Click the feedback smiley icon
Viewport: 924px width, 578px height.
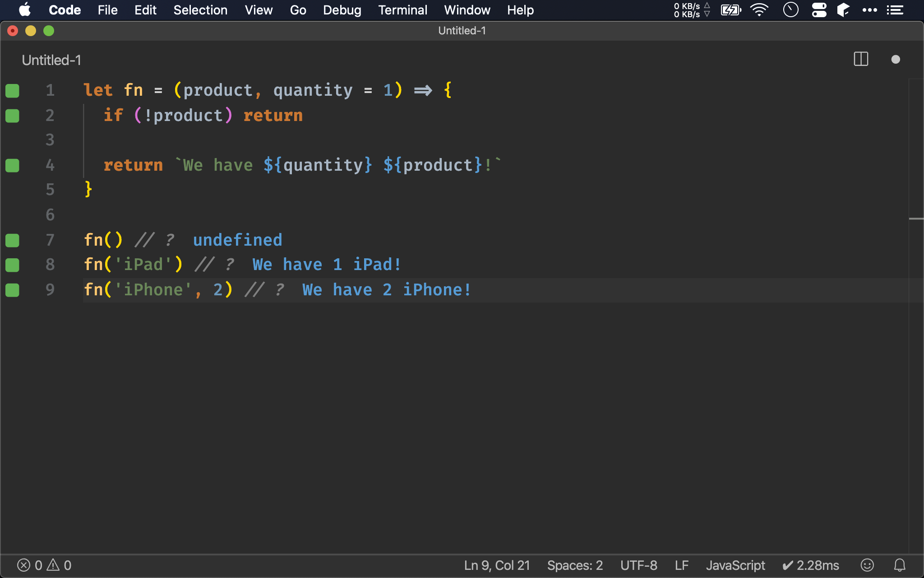[x=867, y=565]
